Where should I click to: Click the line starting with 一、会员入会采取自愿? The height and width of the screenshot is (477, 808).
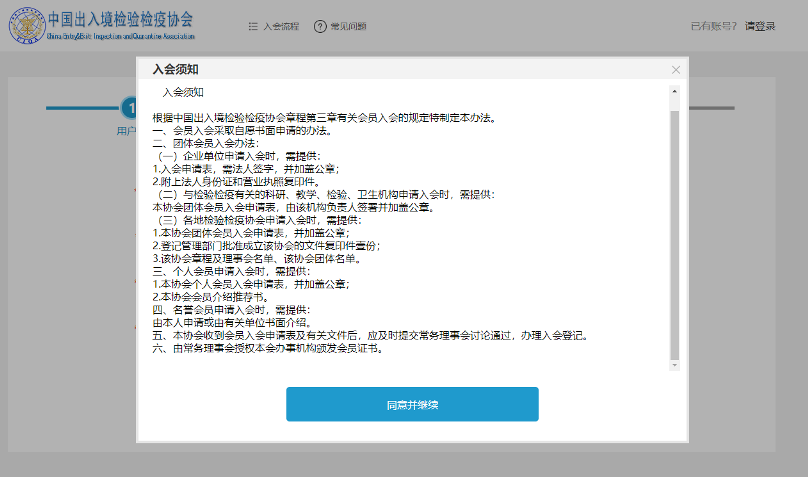tap(241, 130)
